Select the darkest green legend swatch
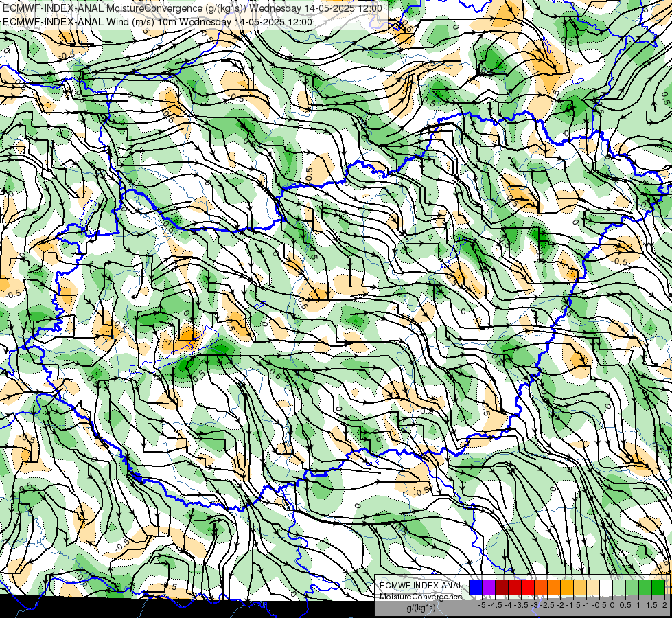672x618 pixels. [x=658, y=588]
